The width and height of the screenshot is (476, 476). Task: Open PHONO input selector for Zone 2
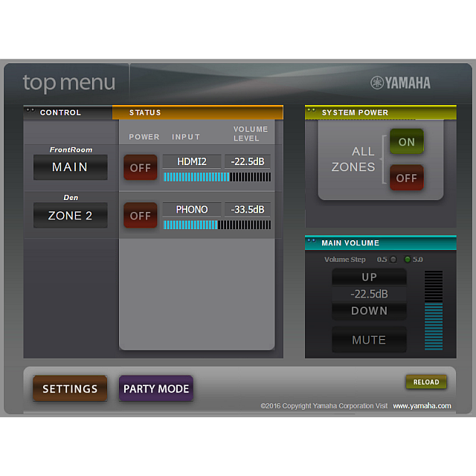click(192, 210)
